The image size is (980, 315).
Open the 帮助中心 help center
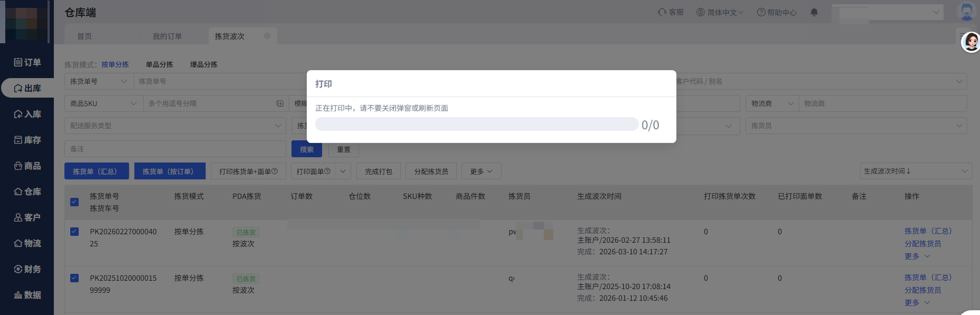(x=776, y=12)
